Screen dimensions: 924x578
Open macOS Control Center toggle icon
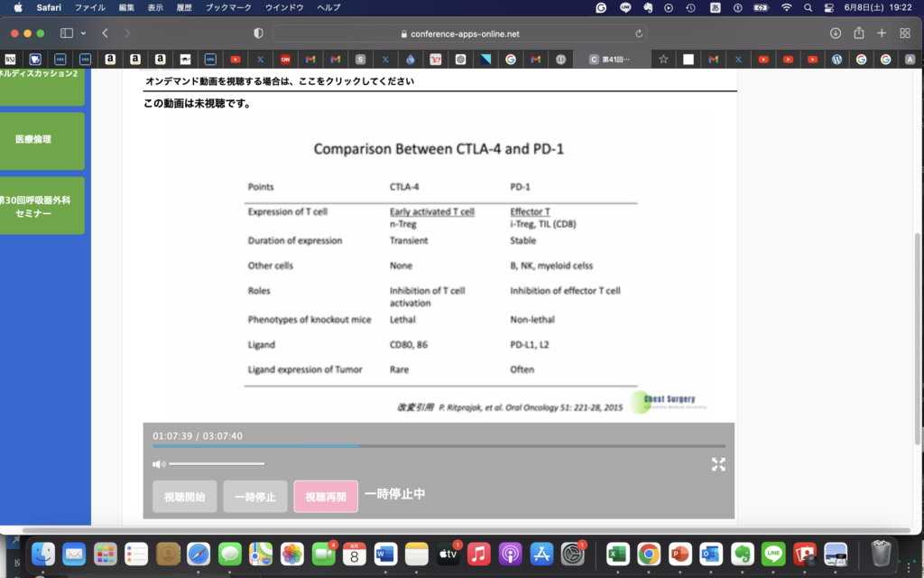tap(828, 7)
